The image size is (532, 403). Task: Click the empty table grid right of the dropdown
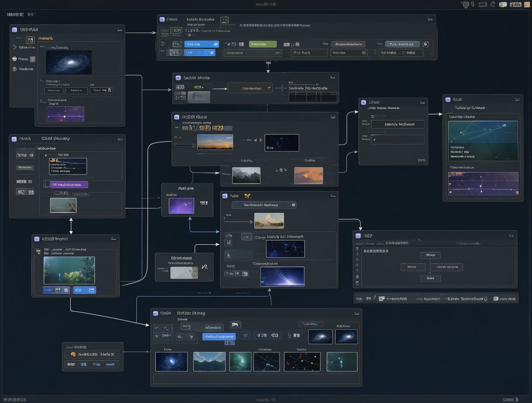(x=312, y=97)
